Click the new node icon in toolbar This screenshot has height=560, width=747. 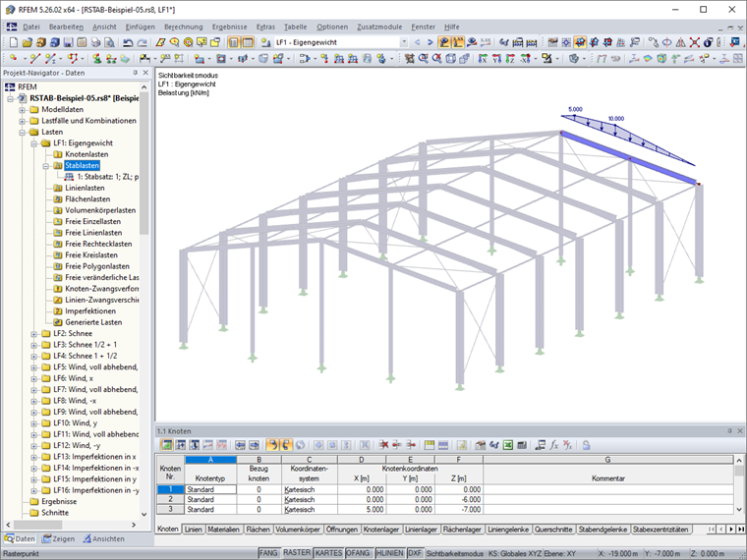tap(14, 59)
